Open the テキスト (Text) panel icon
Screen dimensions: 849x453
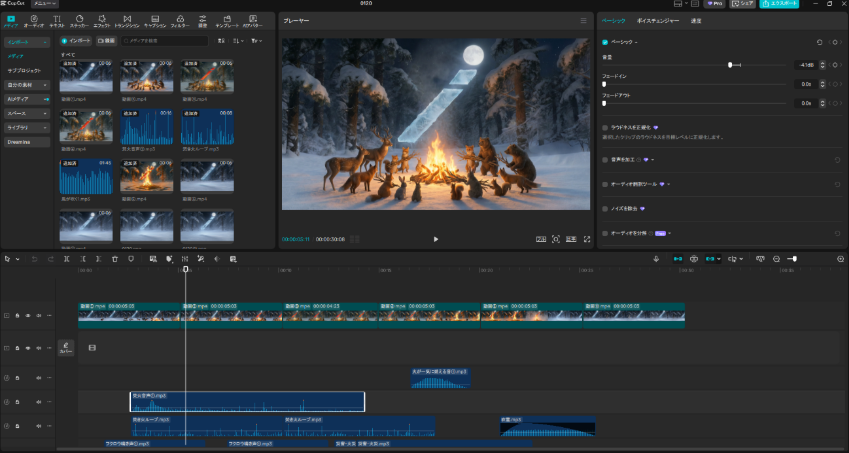click(x=57, y=20)
